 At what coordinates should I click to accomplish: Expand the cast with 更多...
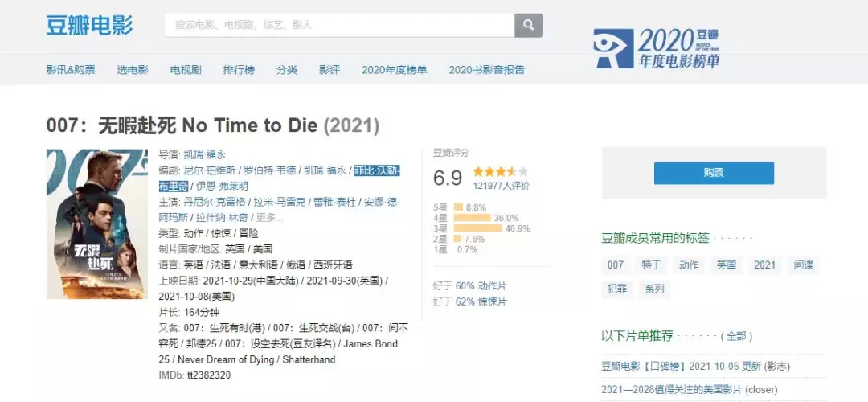(271, 218)
